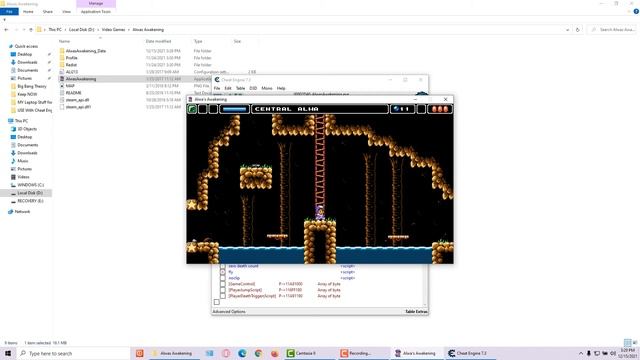Select the README text file

pos(73,93)
